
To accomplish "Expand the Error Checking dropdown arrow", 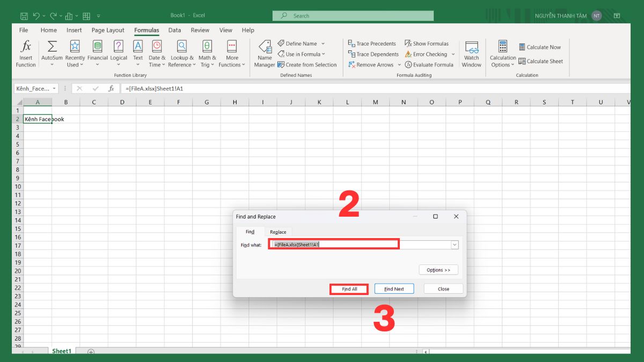I will tap(453, 54).
